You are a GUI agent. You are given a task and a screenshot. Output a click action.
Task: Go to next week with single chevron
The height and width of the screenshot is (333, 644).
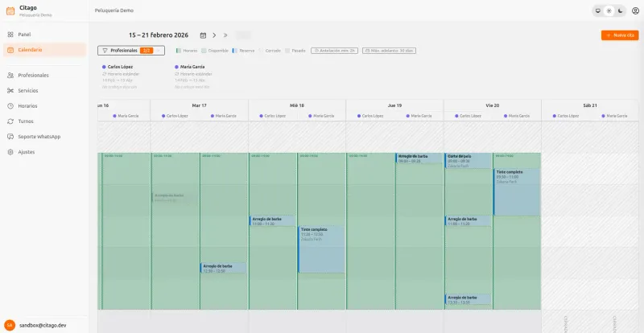(x=214, y=35)
